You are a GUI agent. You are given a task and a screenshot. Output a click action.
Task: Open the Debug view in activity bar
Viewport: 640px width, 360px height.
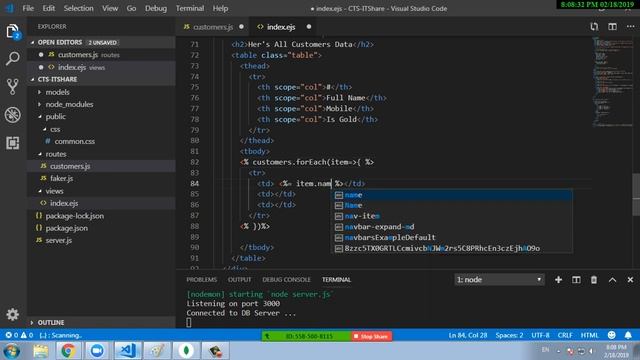[13, 115]
